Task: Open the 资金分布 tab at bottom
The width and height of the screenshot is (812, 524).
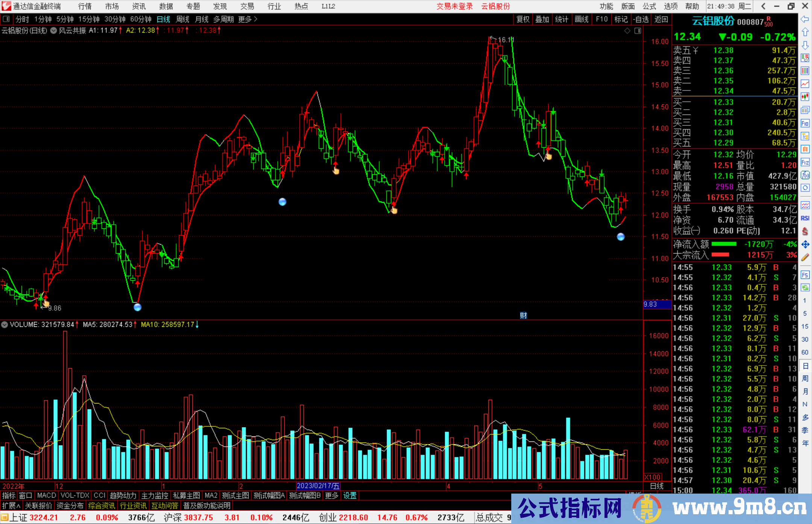Action: 70,506
